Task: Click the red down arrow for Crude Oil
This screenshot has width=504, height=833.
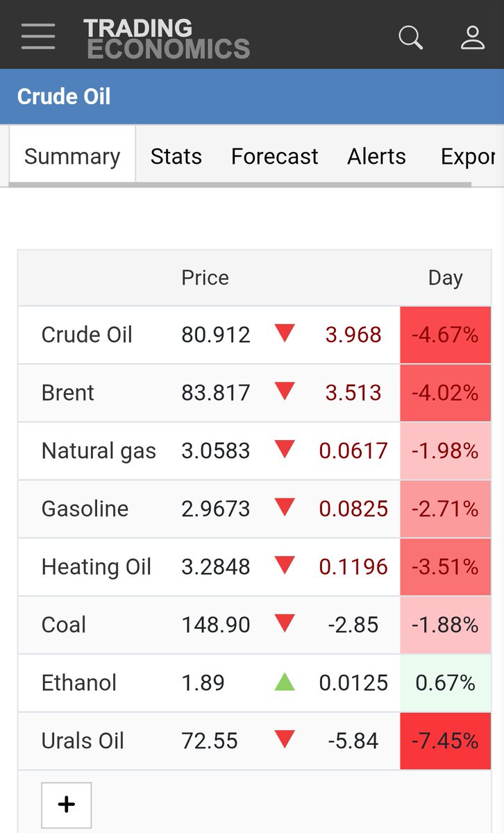Action: pyautogui.click(x=285, y=335)
